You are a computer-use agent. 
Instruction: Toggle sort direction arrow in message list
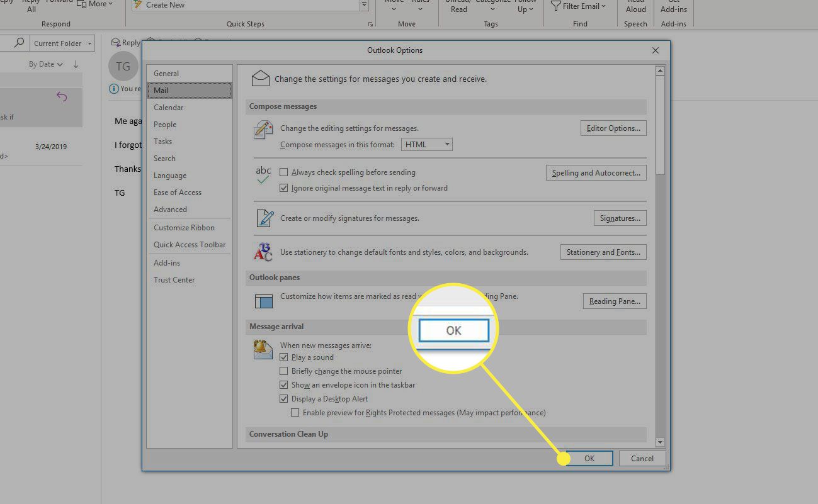point(76,64)
